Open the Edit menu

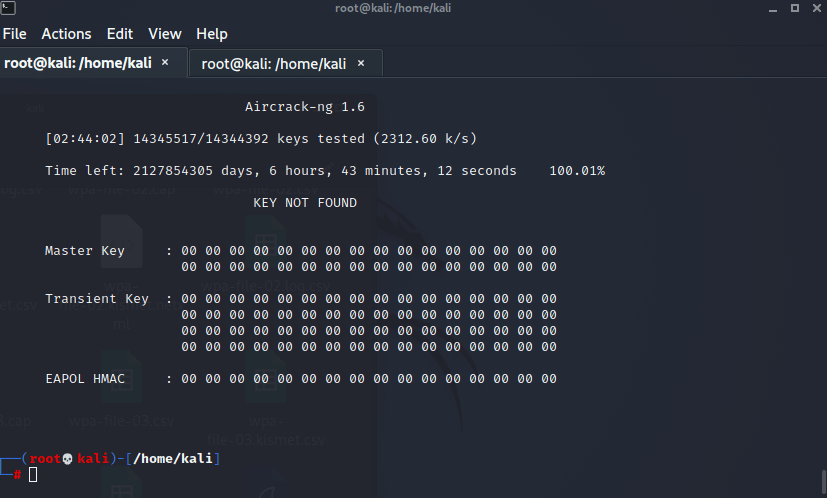tap(120, 34)
